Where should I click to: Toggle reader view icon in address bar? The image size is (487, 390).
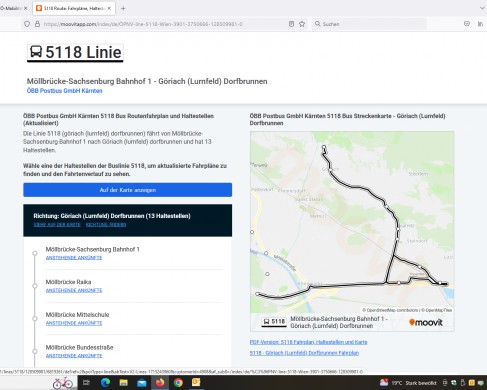tap(291, 24)
